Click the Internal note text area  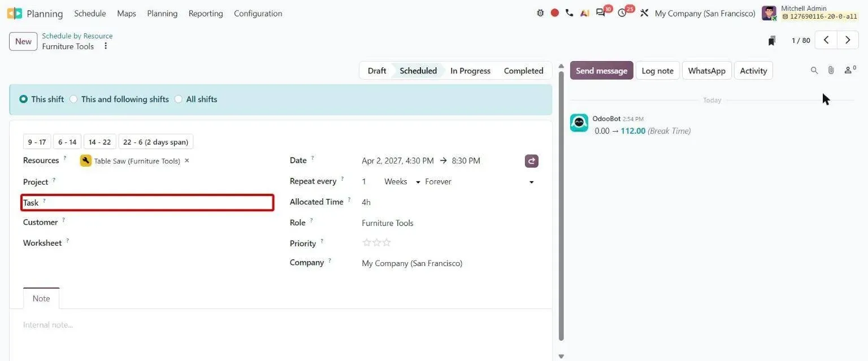[280, 325]
